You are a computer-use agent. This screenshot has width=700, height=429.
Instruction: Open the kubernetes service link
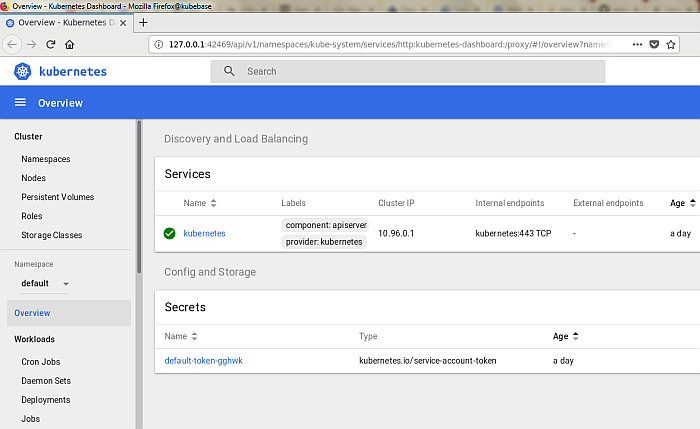[204, 233]
